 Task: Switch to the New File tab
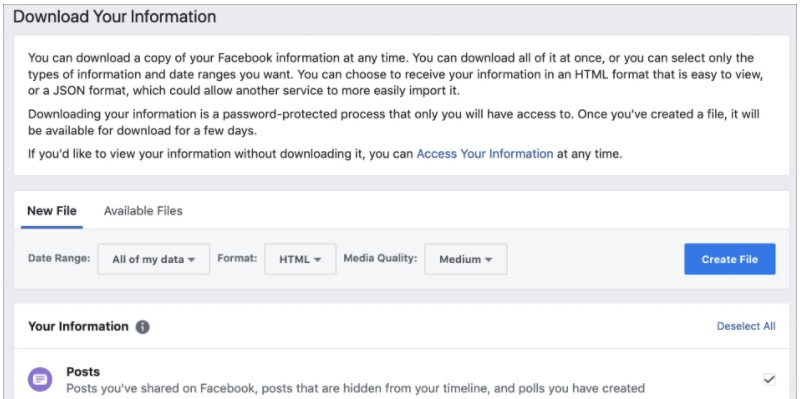[52, 211]
